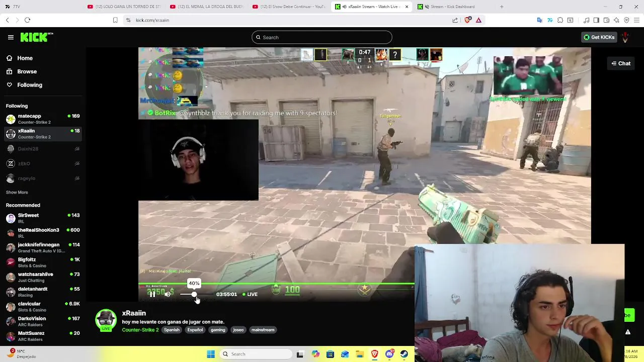Open media control music note icon
This screenshot has height=362, width=644.
point(587,20)
